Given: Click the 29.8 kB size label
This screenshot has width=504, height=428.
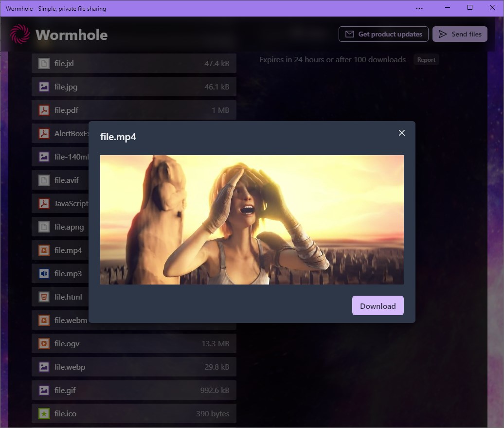Looking at the screenshot, I should coord(216,367).
